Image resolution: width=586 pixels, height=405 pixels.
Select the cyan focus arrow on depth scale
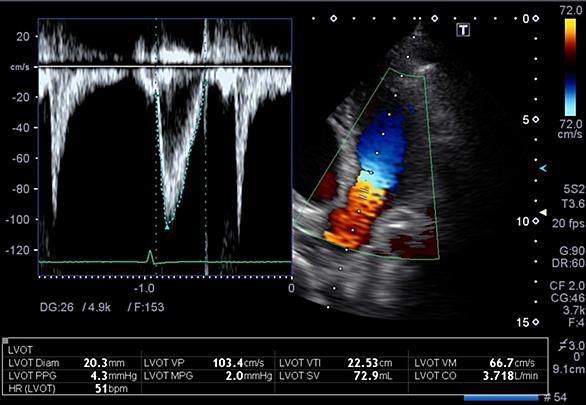point(543,169)
